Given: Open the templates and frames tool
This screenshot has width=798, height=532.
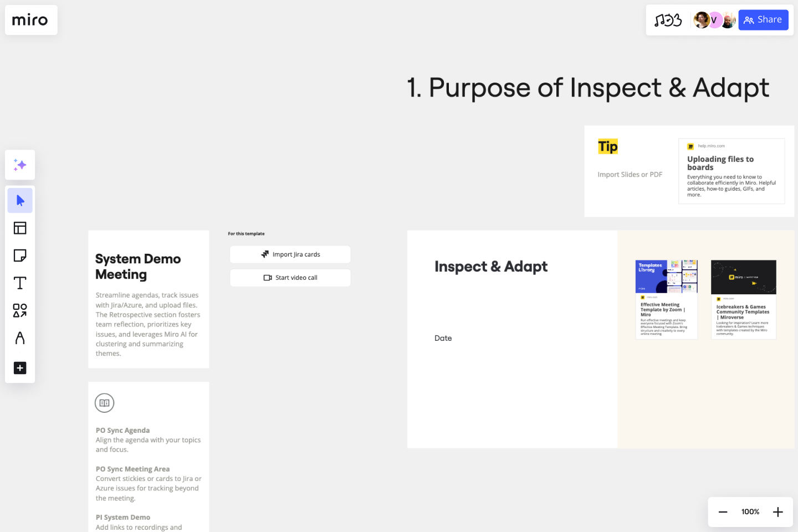Looking at the screenshot, I should [20, 228].
